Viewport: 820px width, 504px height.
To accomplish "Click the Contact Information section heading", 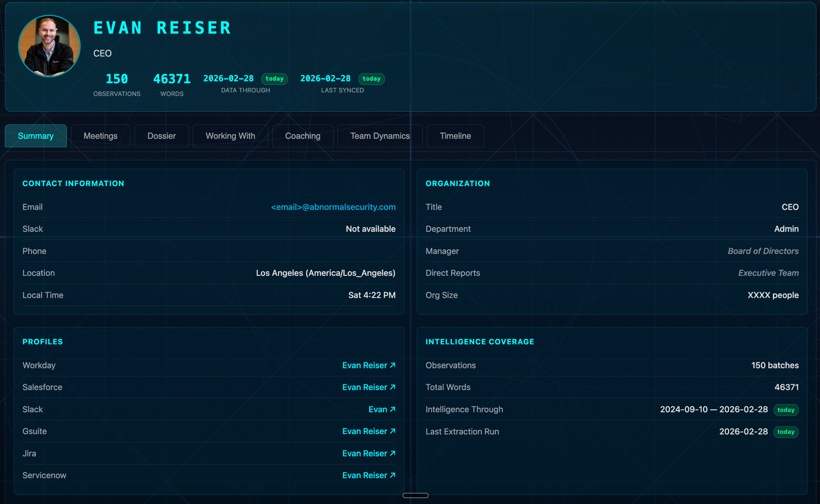I will click(73, 184).
